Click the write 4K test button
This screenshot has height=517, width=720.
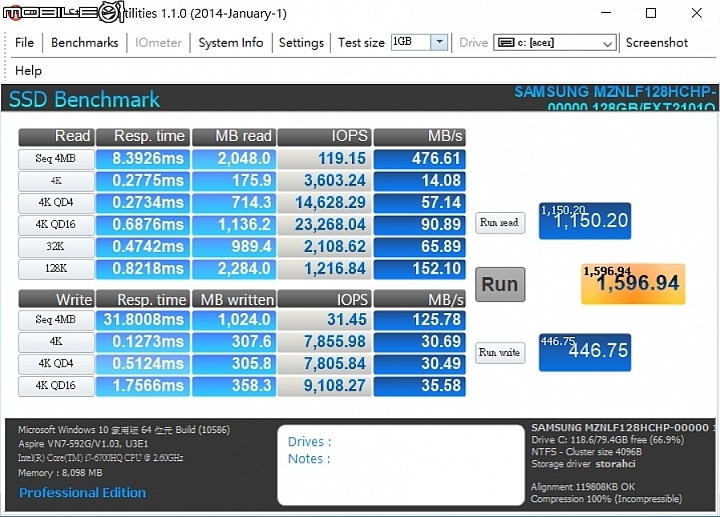coord(56,342)
